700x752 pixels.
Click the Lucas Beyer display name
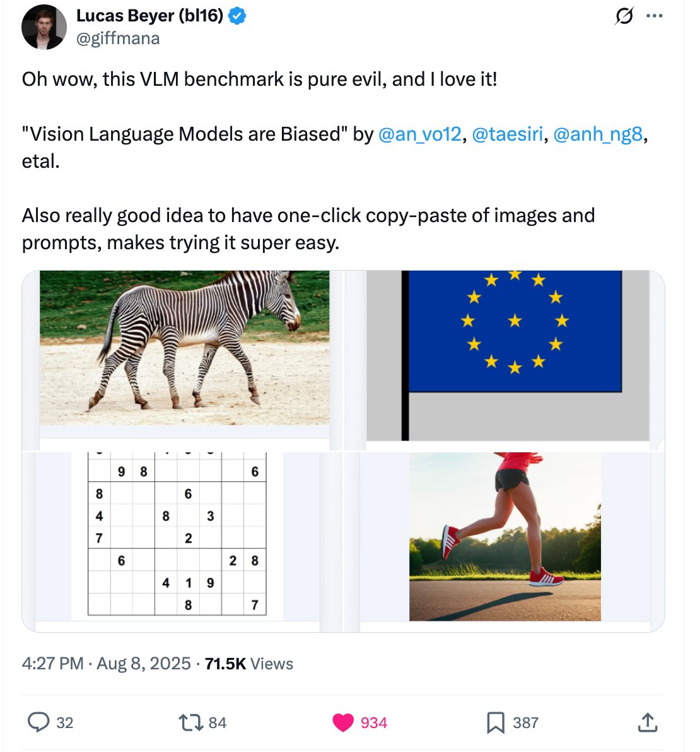[x=149, y=16]
